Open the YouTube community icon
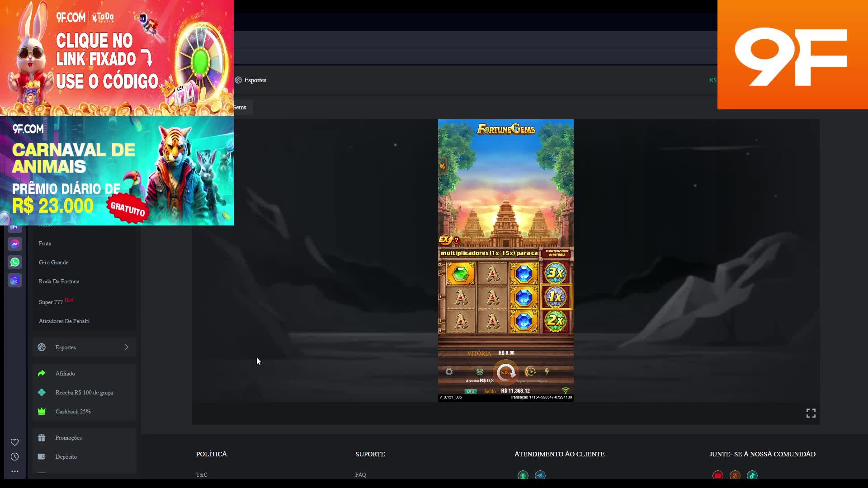 tap(718, 475)
